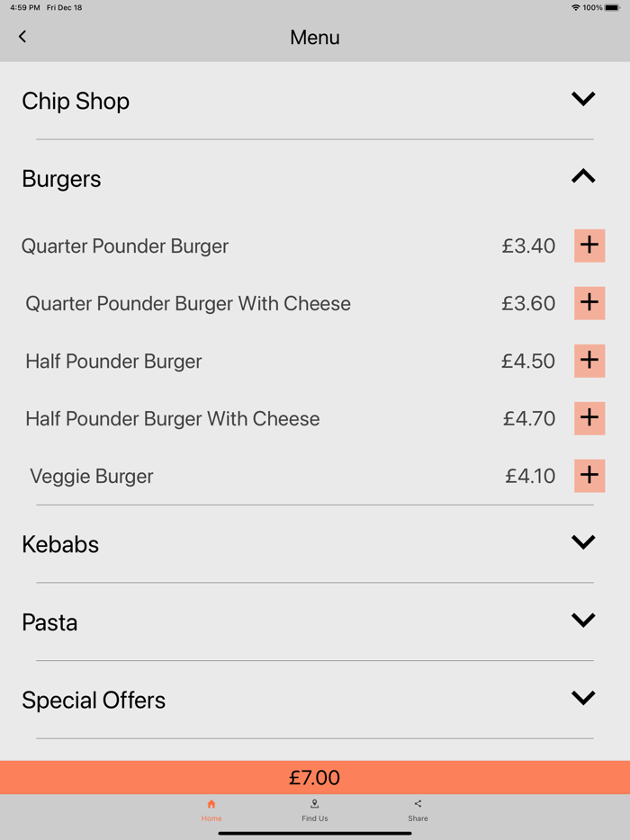Tap the back arrow to leave the Menu

(x=22, y=37)
